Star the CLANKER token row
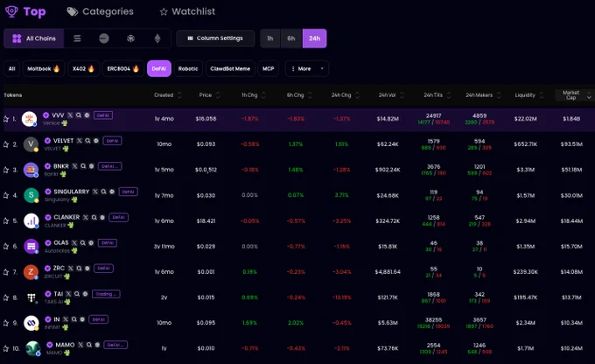 click(6, 220)
